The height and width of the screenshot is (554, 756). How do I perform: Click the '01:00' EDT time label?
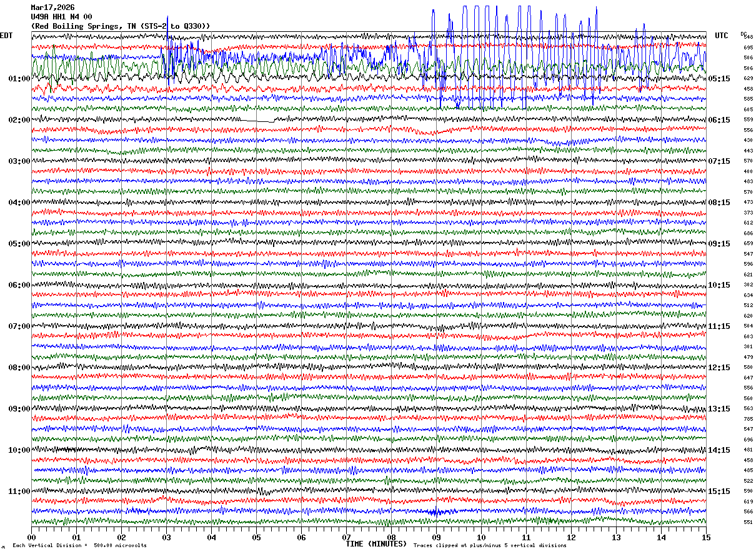pos(19,79)
